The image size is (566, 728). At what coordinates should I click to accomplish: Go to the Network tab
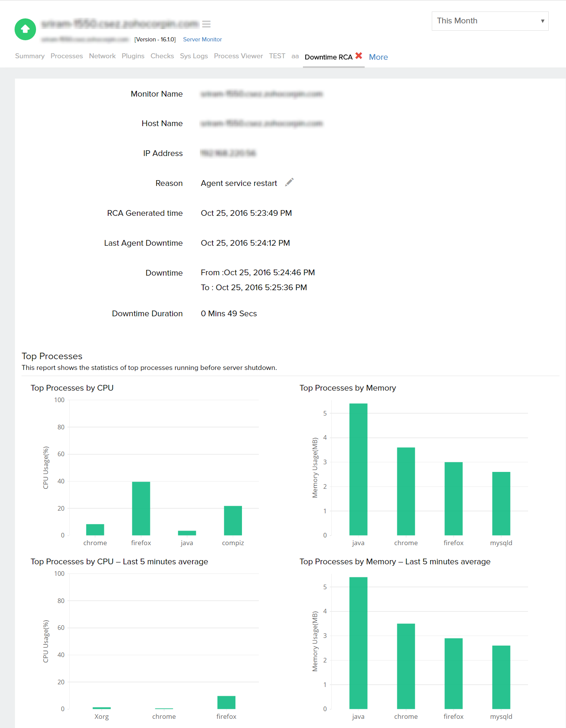[x=102, y=56]
